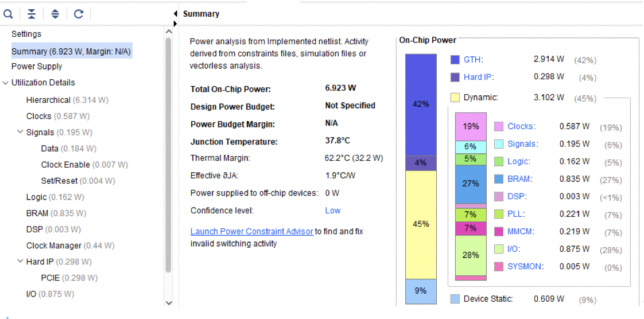Click the Effective ϑJA value 1.9°C/W
The height and width of the screenshot is (319, 644).
coord(340,176)
